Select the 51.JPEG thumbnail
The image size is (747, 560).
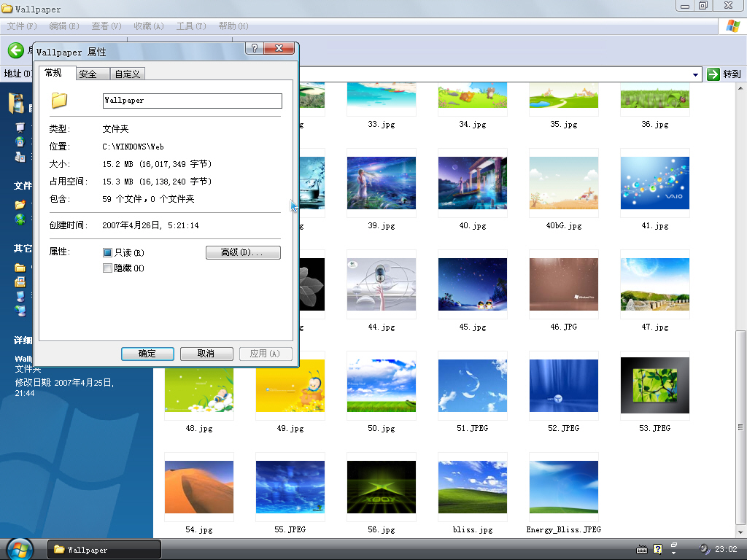(473, 386)
